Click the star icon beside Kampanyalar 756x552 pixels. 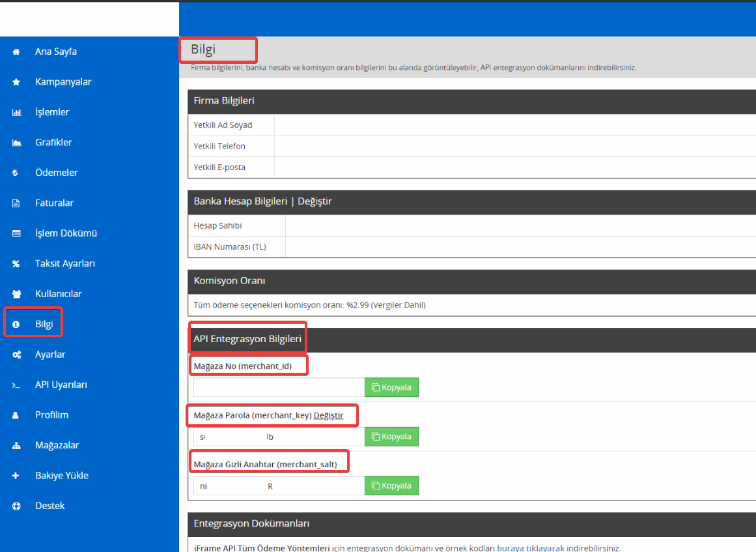click(16, 82)
